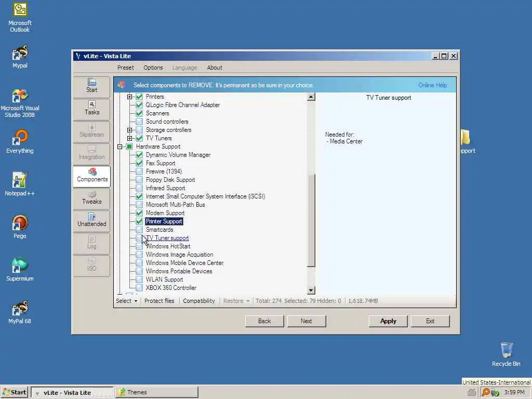Open the Supermium desktop shortcut
Viewport: 532px width, 399px height.
(20, 270)
